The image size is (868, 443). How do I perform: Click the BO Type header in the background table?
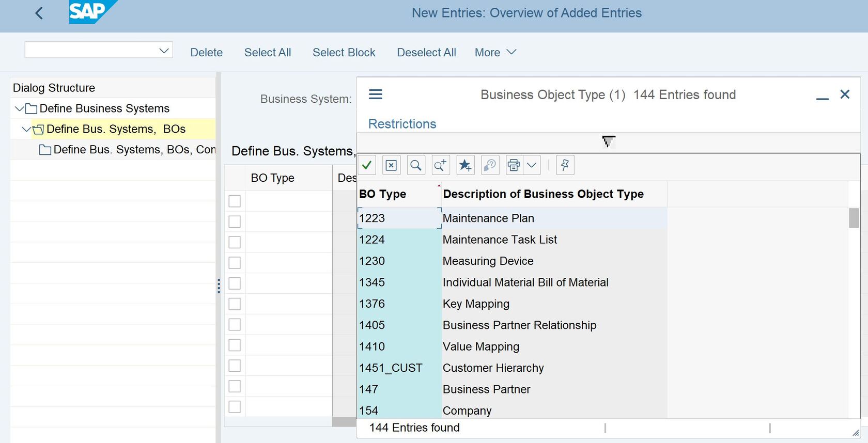point(288,178)
